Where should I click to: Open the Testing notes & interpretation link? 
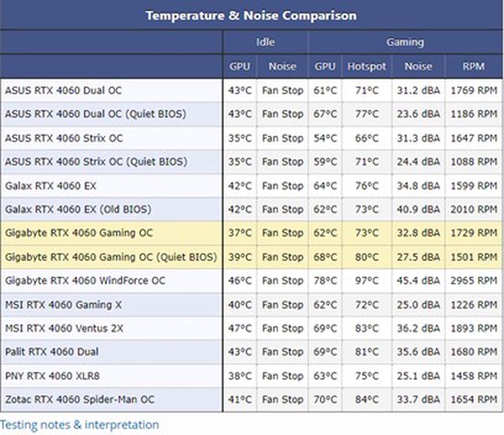click(x=80, y=425)
